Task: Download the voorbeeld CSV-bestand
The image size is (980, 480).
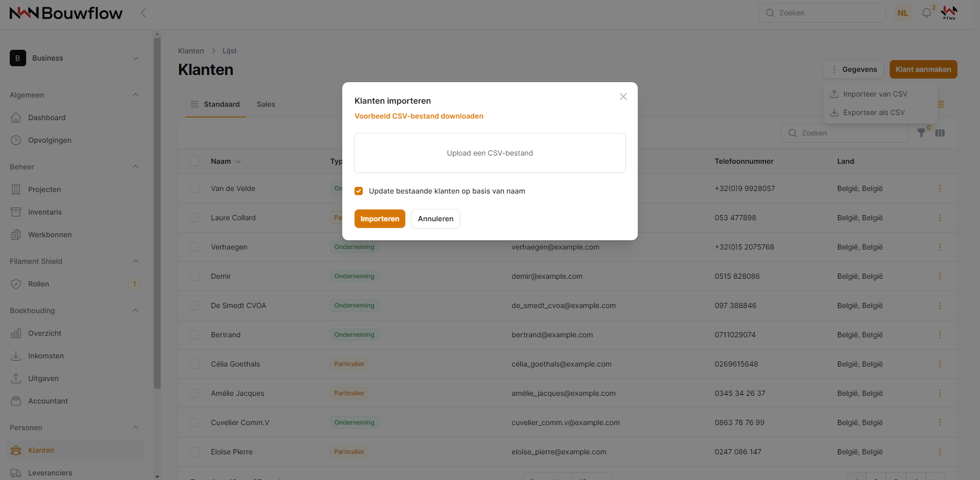Action: click(x=419, y=116)
